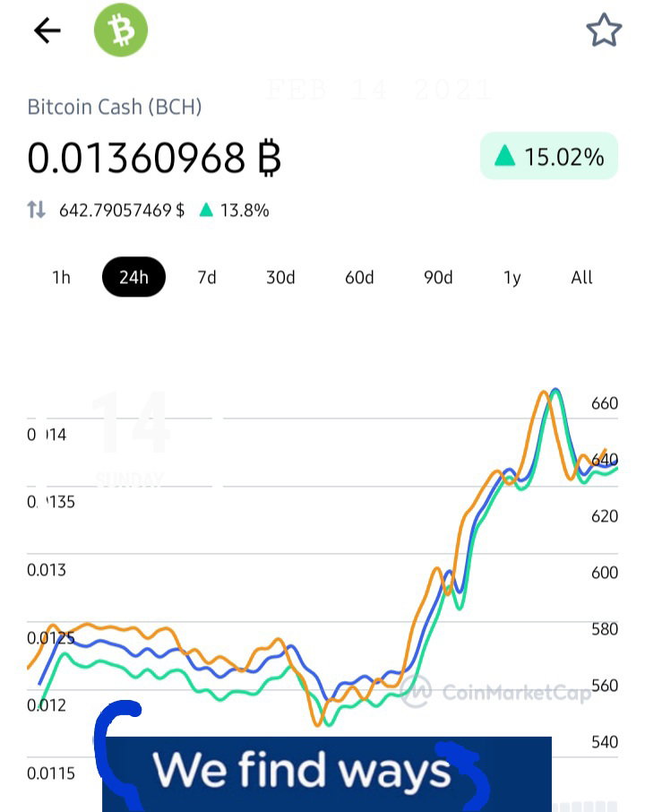Viewport: 645px width, 812px height.
Task: Tap the 642.79057469 $ price text
Action: click(x=122, y=211)
